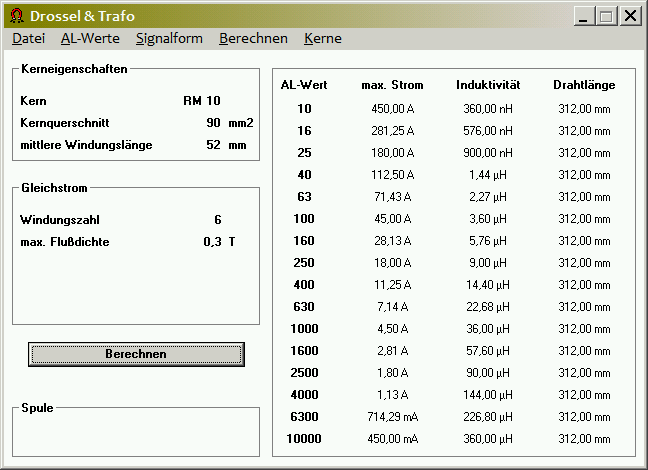This screenshot has width=648, height=470.
Task: Click the Induktivität value 1,44 µH
Action: [x=488, y=174]
